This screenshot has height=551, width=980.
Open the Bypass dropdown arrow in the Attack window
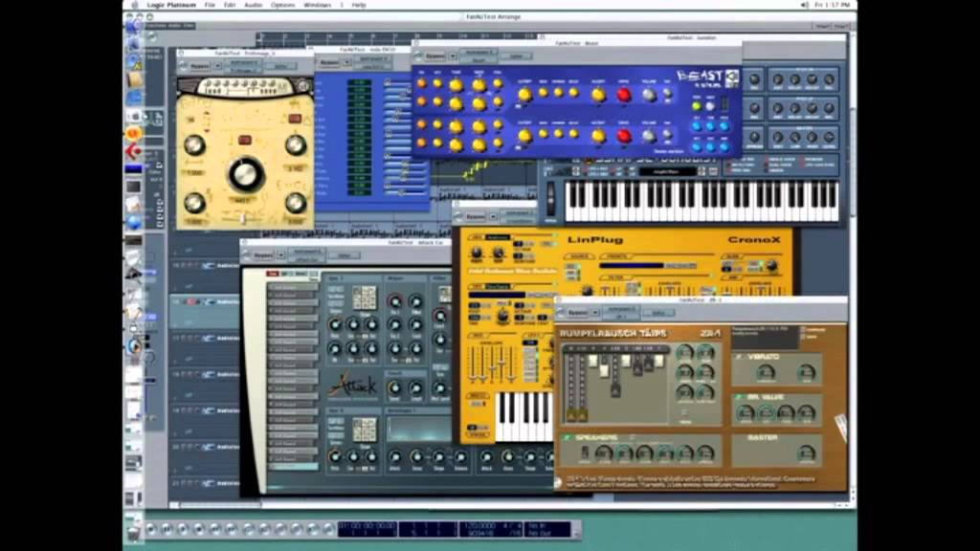pos(281,255)
